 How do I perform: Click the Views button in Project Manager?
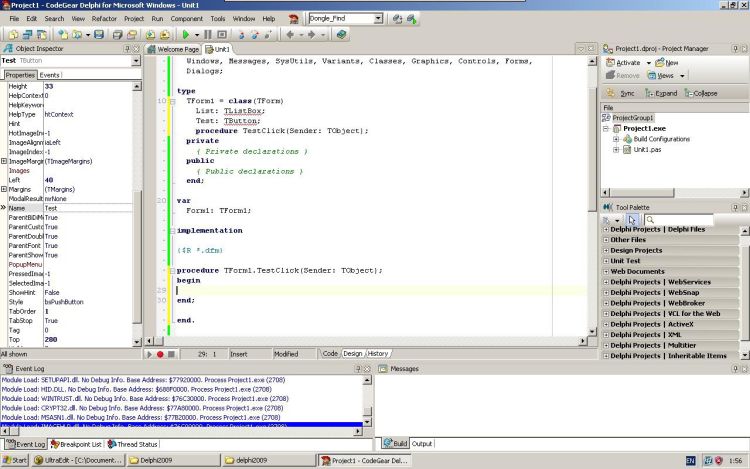tap(661, 76)
